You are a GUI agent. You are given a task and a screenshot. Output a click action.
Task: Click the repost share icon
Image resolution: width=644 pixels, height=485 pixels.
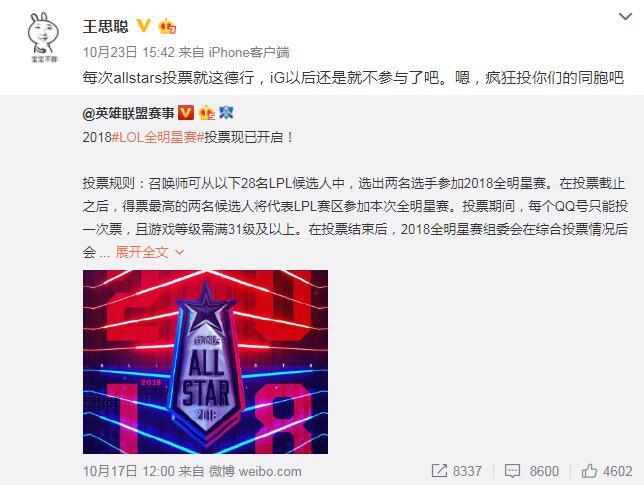tap(439, 471)
